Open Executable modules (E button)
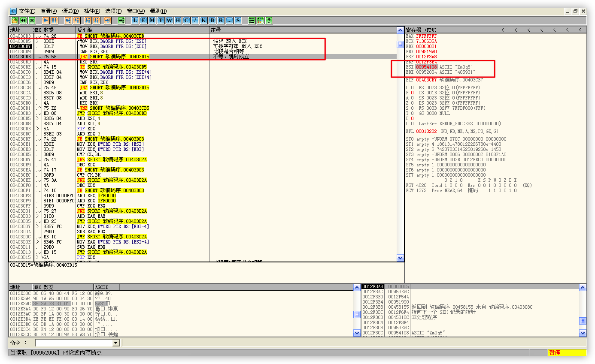595x364 pixels. pos(144,20)
